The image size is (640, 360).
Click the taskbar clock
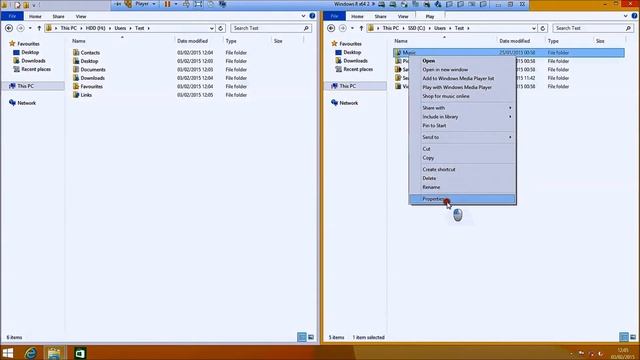(x=623, y=353)
